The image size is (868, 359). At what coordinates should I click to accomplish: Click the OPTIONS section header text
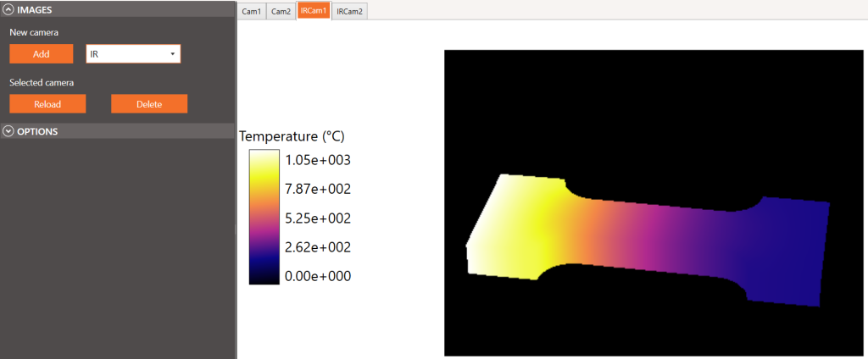click(37, 131)
